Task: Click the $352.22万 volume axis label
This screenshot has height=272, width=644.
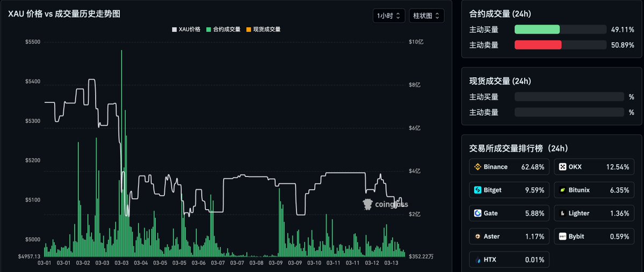Action: click(422, 256)
